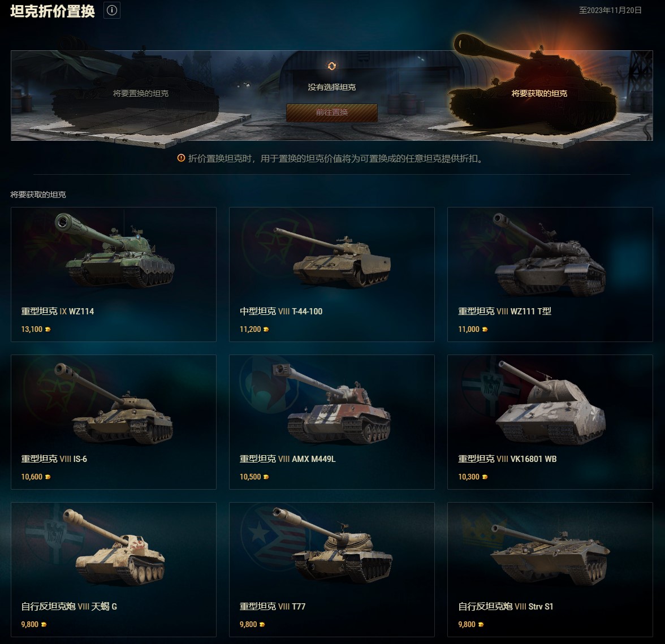
Task: Click the 前往置换 button
Action: pos(331,113)
